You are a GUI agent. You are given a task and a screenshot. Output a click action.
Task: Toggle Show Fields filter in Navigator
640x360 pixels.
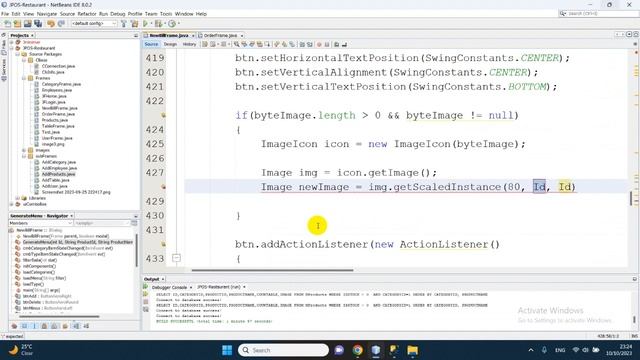24,326
